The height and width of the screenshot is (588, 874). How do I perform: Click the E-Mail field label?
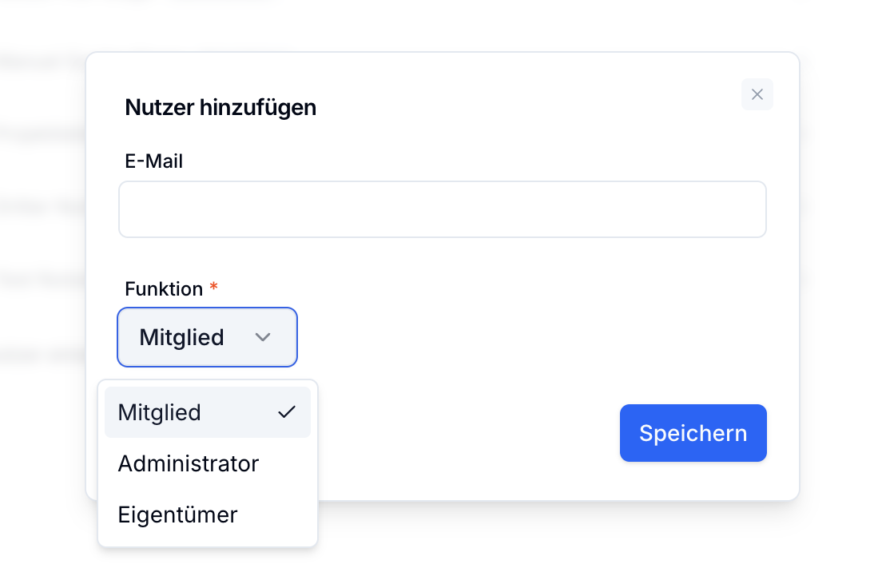(154, 161)
